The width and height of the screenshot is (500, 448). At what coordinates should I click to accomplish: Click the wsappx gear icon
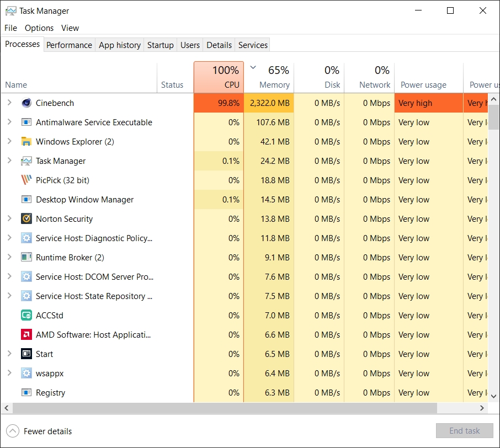coord(26,373)
